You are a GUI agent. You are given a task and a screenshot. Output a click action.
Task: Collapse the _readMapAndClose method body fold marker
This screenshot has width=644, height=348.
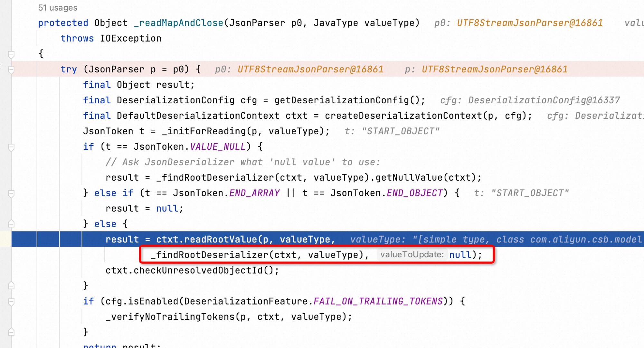(11, 54)
